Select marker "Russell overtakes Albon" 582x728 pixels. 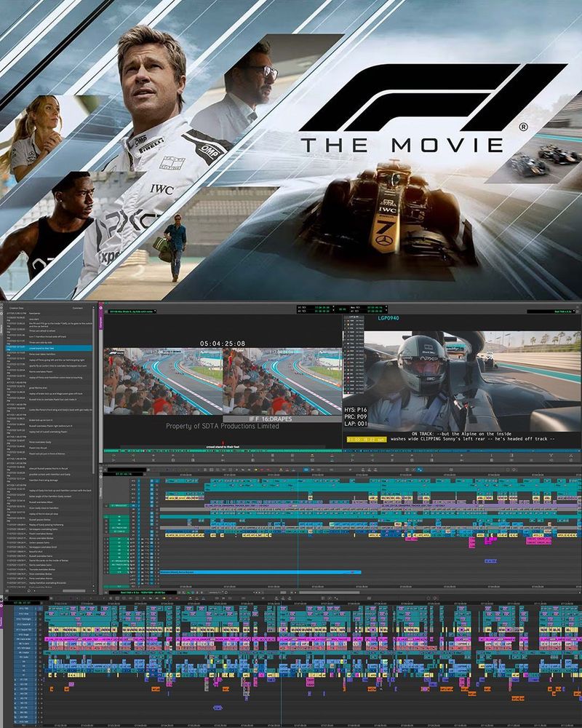49,502
